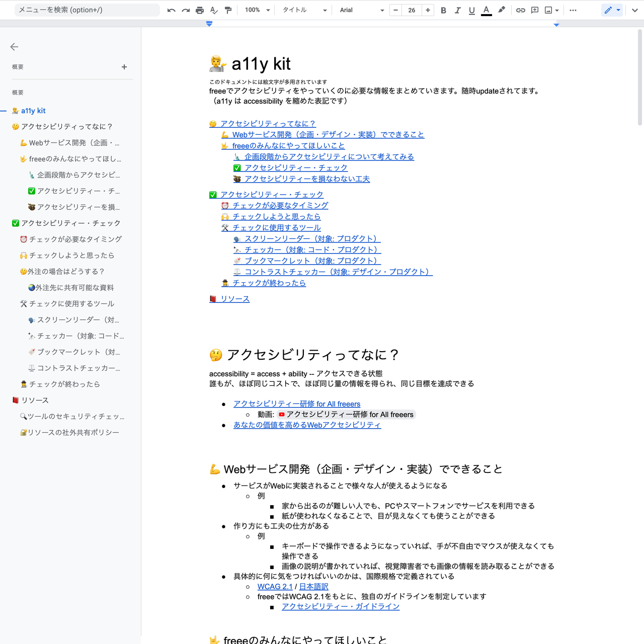Open the WCAG 2.1 link
644x644 pixels.
click(x=275, y=587)
